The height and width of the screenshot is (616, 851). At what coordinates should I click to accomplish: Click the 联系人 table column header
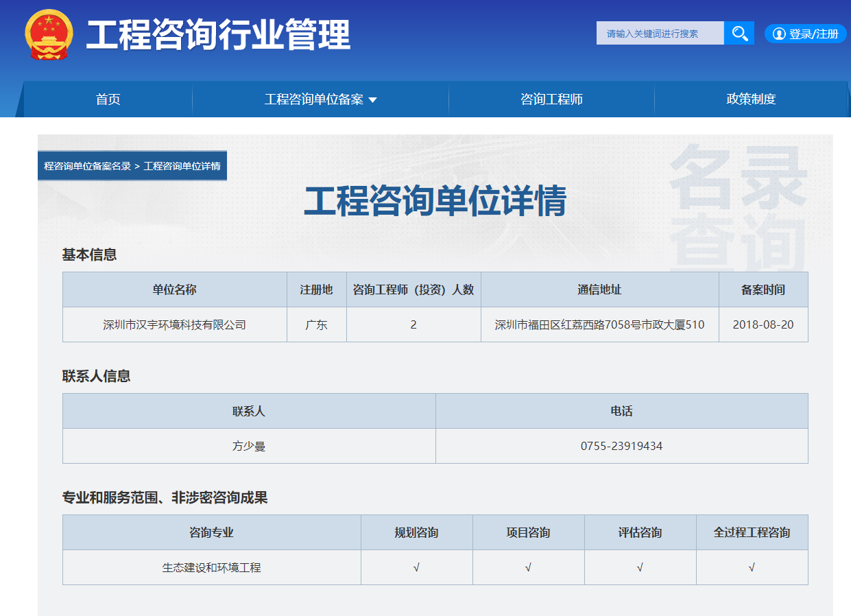[249, 411]
